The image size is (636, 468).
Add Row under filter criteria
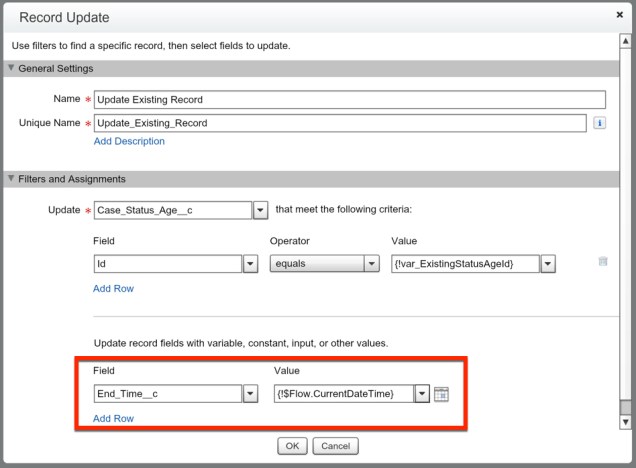tap(113, 289)
